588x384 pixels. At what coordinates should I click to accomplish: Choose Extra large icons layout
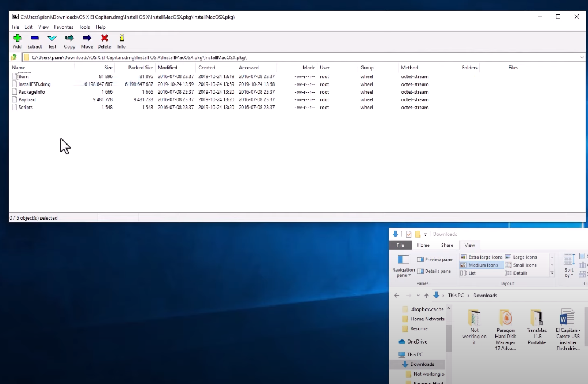[482, 257]
